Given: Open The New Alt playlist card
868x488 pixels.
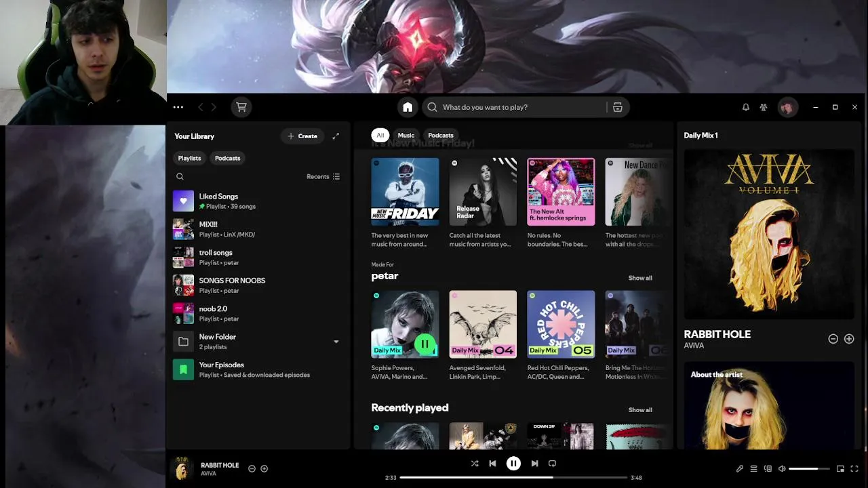Looking at the screenshot, I should point(561,203).
